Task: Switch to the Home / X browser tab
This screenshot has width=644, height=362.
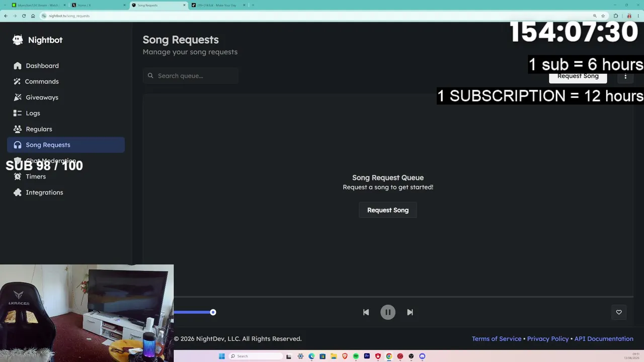Action: point(98,5)
